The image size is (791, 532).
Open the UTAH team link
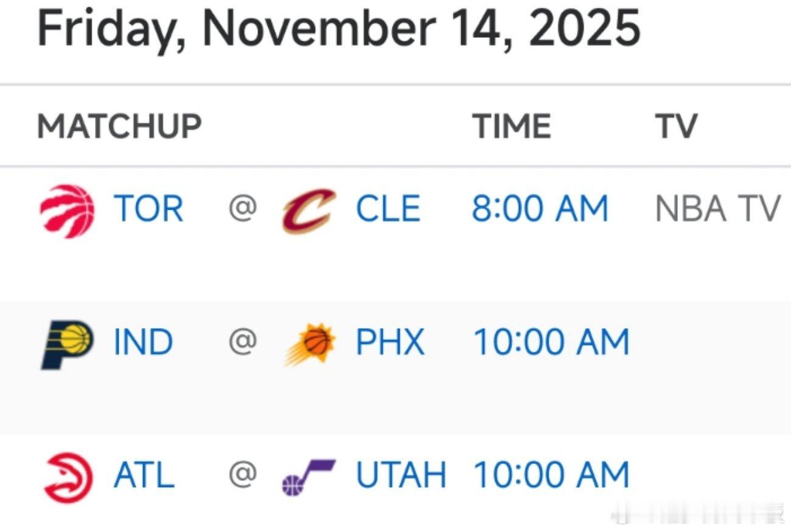pyautogui.click(x=401, y=475)
